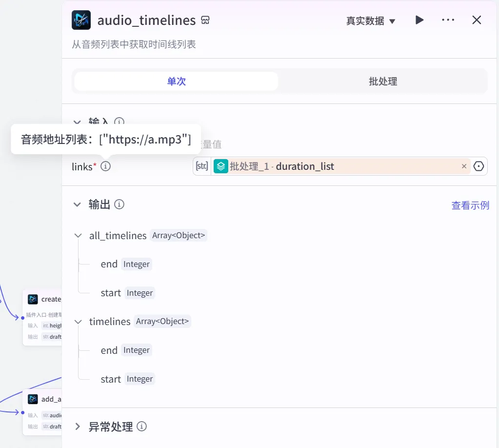Click the add_a node's input connection port

pos(22,413)
